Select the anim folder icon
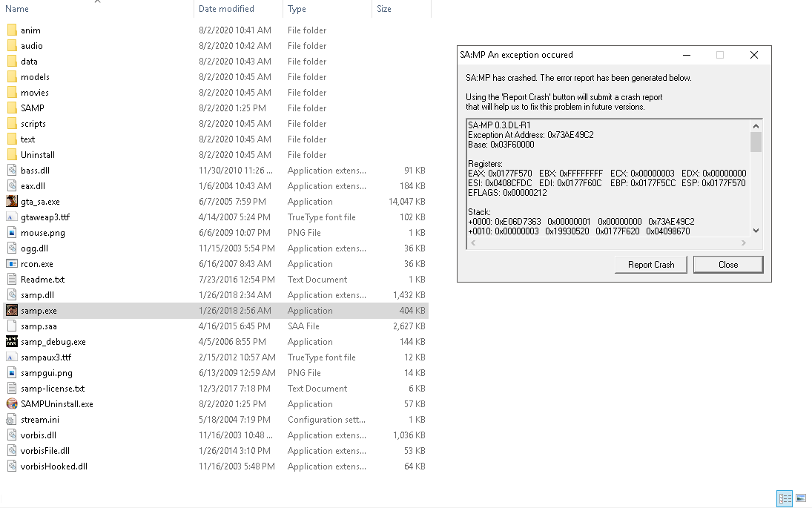Screen dimensions: 812x508 pyautogui.click(x=12, y=30)
